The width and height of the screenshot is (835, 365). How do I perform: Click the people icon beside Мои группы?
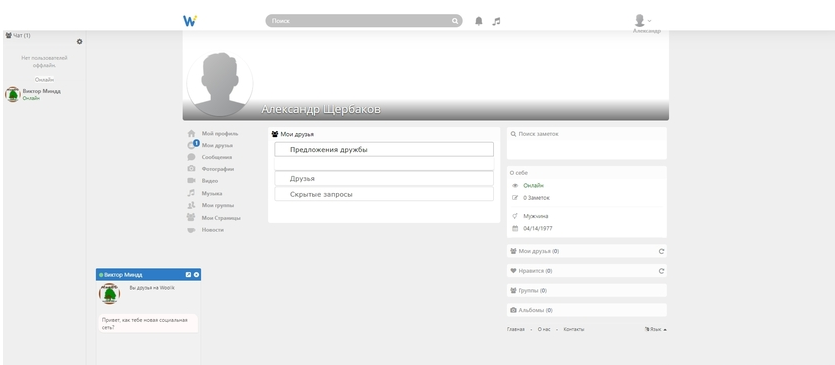click(x=191, y=205)
